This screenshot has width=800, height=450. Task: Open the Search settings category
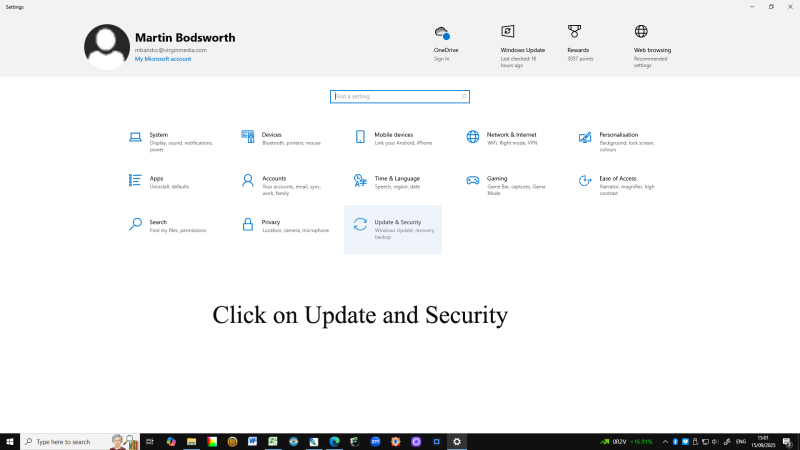(158, 223)
